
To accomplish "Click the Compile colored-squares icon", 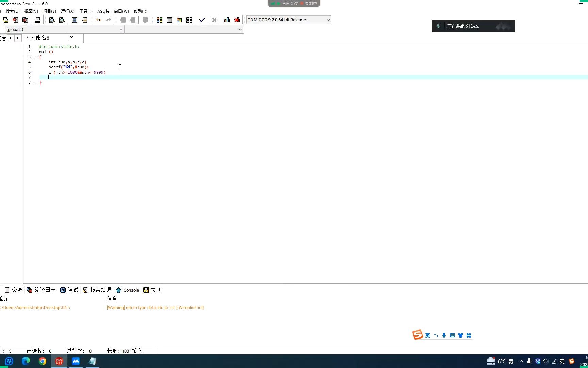I will pos(160,20).
